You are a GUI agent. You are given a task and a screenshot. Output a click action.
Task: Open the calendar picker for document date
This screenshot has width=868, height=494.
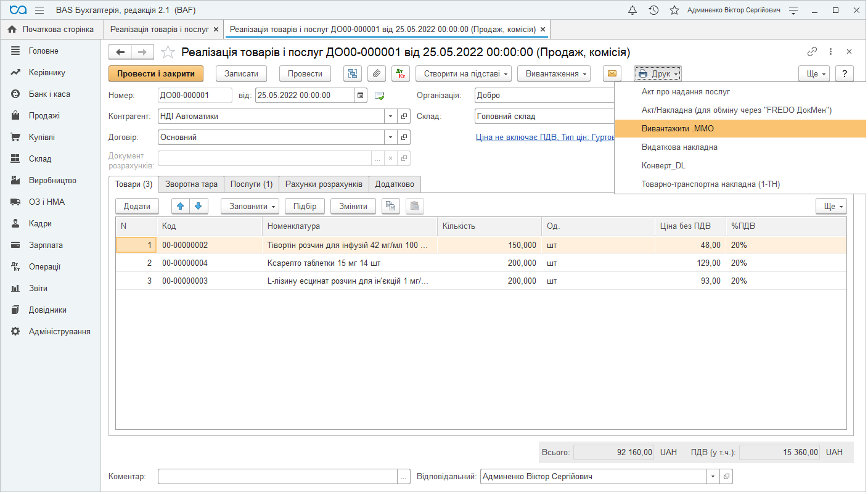361,95
